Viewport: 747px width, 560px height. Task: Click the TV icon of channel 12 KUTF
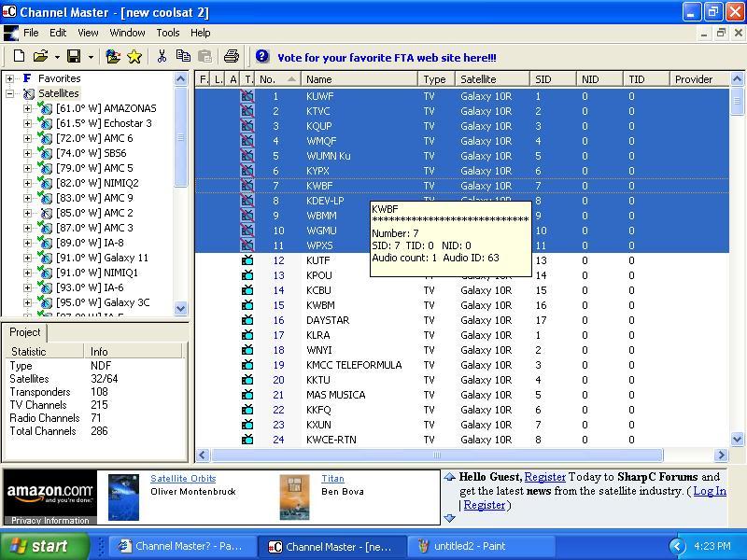coord(247,260)
